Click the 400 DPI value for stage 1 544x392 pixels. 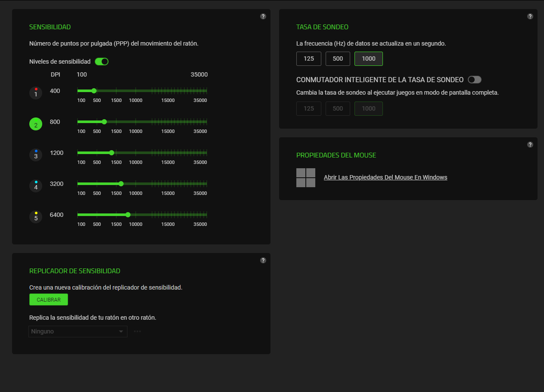click(55, 91)
